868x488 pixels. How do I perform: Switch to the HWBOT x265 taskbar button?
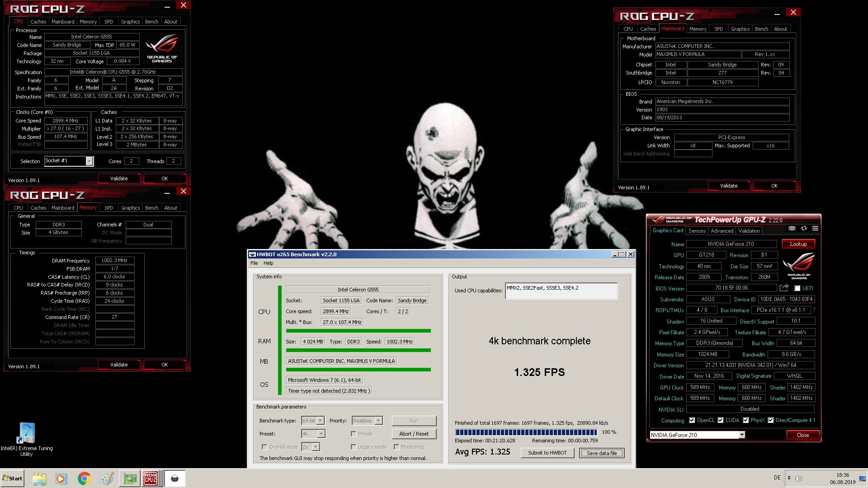[175, 479]
